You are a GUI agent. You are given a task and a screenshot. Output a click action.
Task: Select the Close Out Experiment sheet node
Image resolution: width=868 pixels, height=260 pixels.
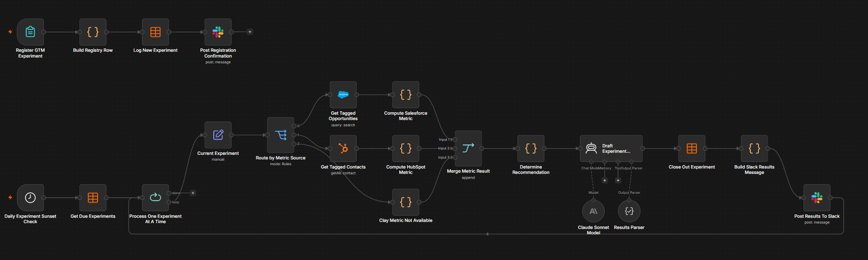692,148
